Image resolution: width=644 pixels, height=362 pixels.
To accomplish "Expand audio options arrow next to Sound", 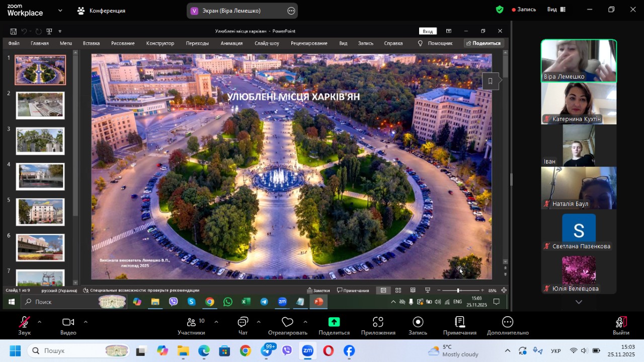I will 39,322.
